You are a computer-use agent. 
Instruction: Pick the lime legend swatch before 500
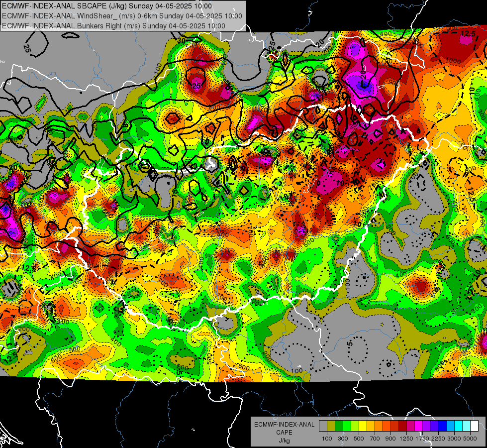(x=355, y=426)
